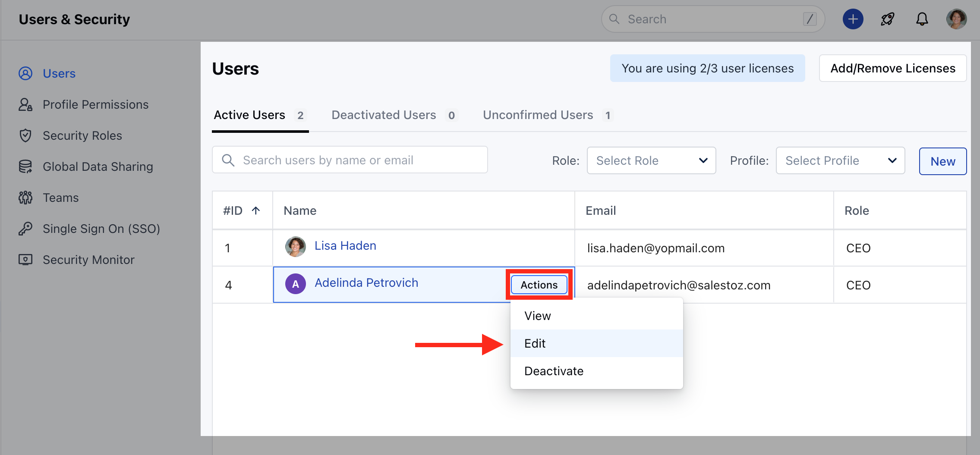Select the Users sidebar icon

(x=25, y=73)
